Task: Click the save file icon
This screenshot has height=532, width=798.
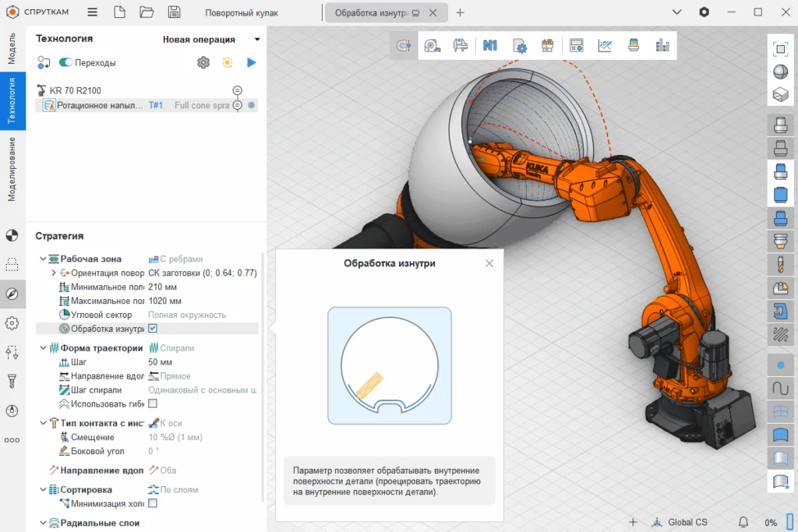Action: coord(175,12)
